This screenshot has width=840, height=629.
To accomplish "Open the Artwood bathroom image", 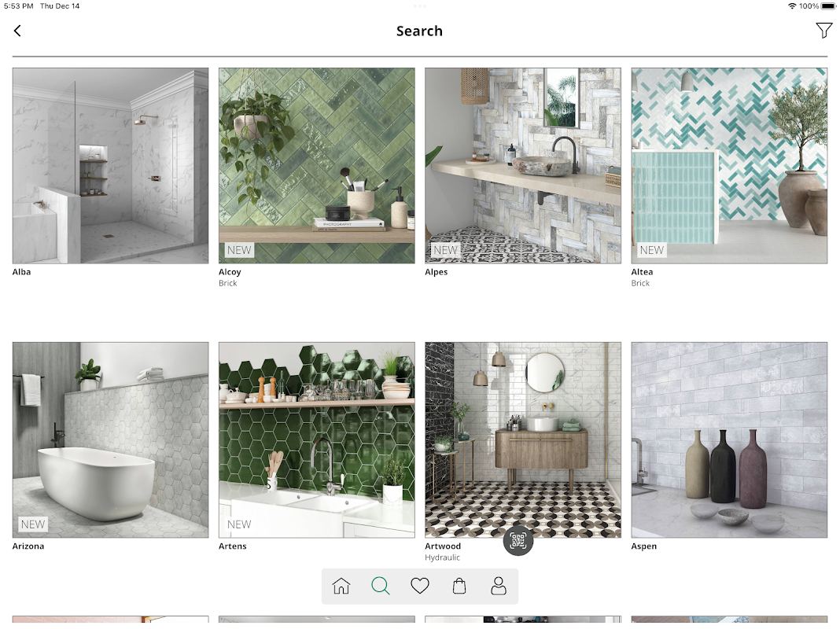I will point(523,440).
